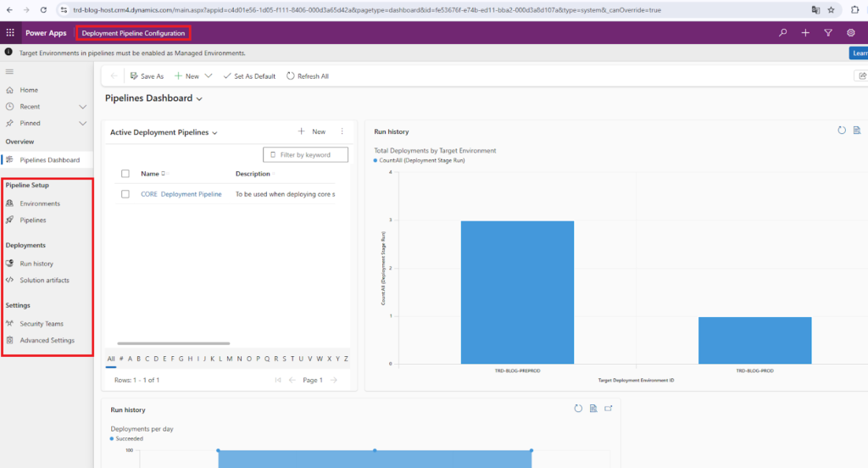868x468 pixels.
Task: Expand the Recent section in sidebar
Action: pyautogui.click(x=82, y=107)
